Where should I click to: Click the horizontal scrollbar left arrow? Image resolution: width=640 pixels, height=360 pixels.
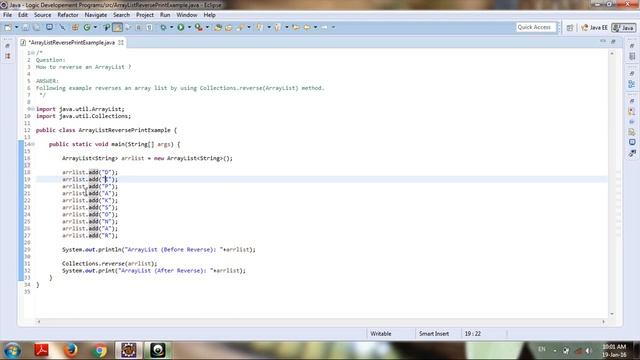[x=39, y=322]
